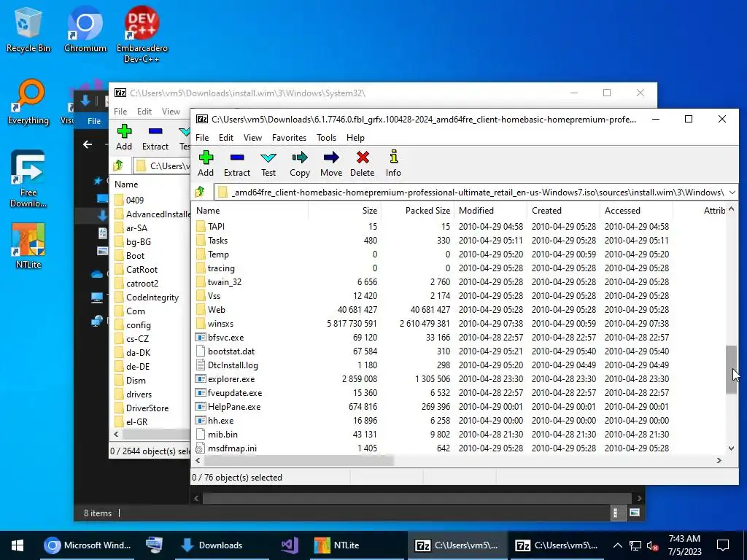Click the taskbar clock showing 7:43 AM
The width and height of the screenshot is (747, 560).
point(684,545)
